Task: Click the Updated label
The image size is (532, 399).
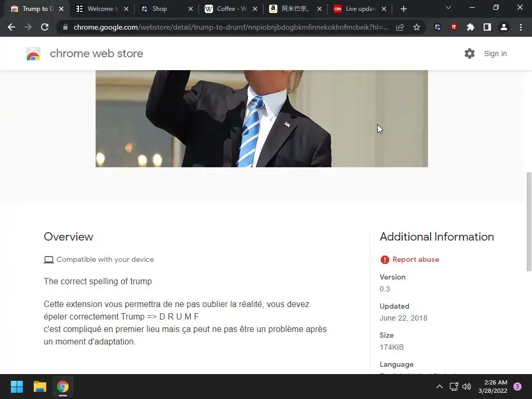Action: (x=394, y=306)
